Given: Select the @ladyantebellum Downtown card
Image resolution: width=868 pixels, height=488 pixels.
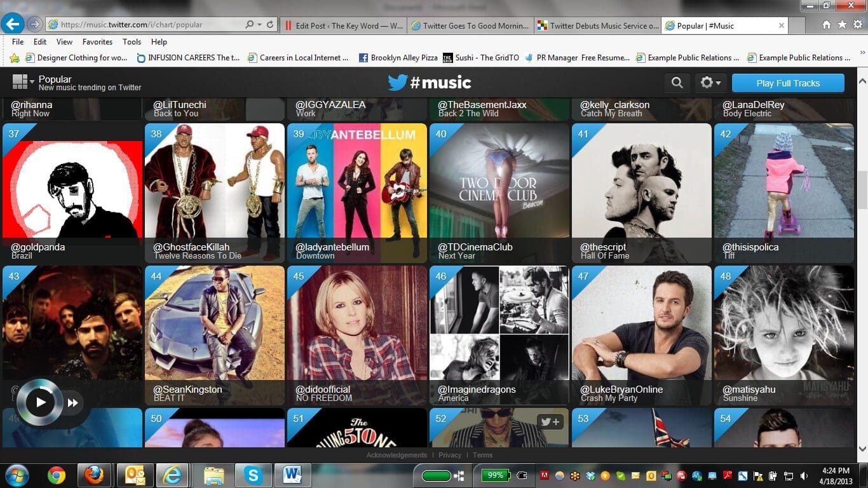Looking at the screenshot, I should [x=357, y=193].
